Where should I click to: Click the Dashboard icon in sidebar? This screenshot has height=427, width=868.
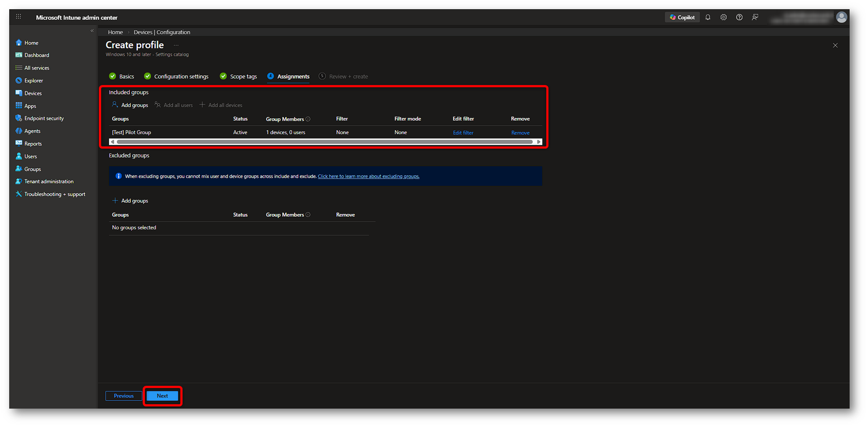[19, 55]
